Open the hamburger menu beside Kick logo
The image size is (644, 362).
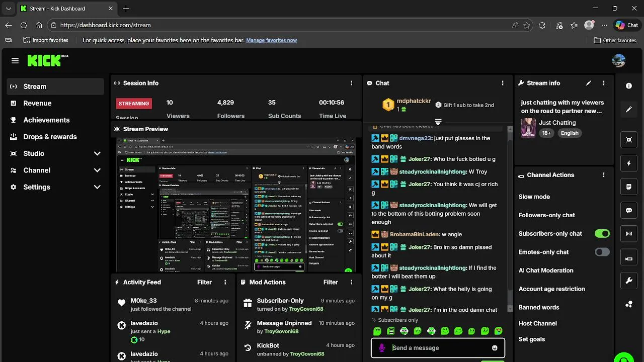click(x=15, y=61)
